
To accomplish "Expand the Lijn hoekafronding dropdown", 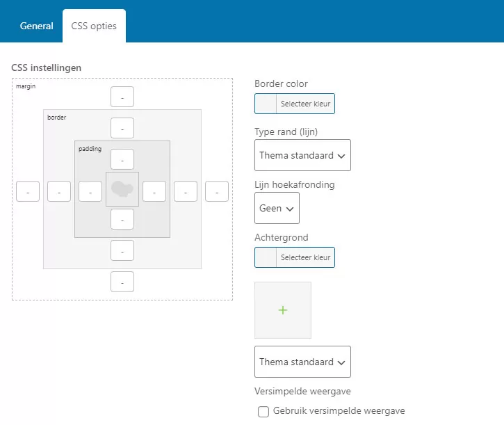I will 277,208.
